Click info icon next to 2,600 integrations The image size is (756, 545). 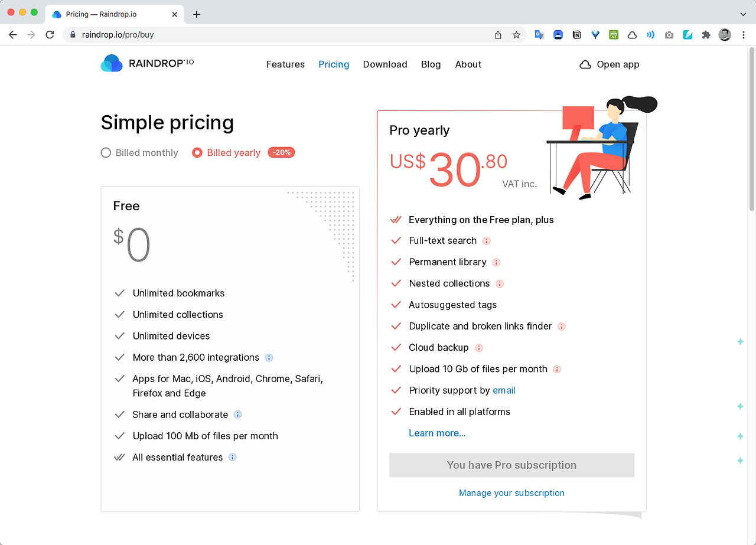click(x=269, y=358)
